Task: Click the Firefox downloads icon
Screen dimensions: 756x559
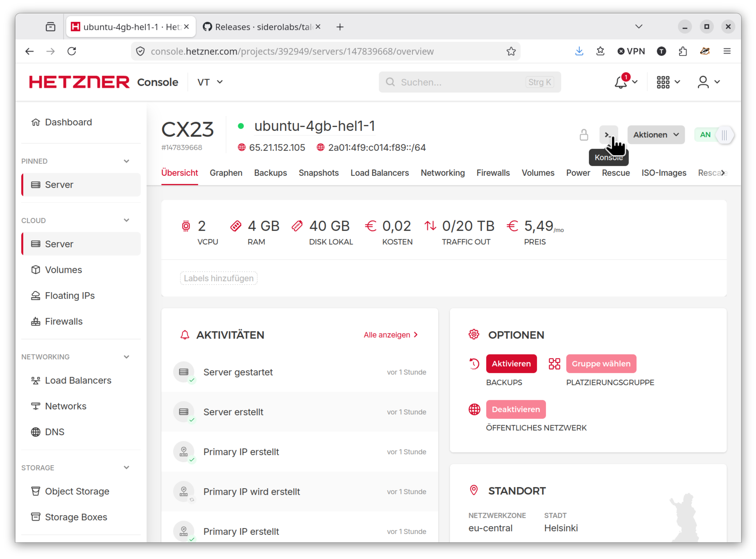Action: tap(579, 51)
